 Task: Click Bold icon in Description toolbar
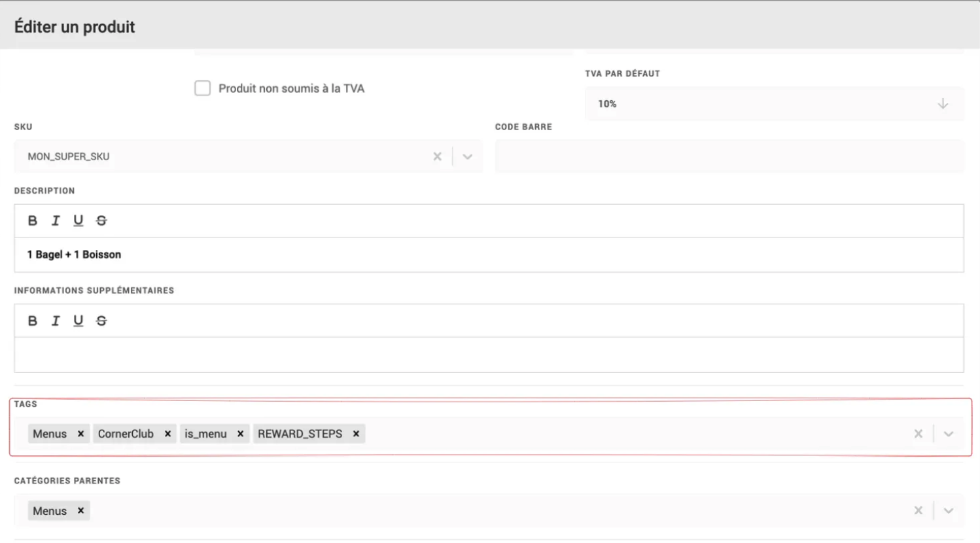(x=32, y=220)
